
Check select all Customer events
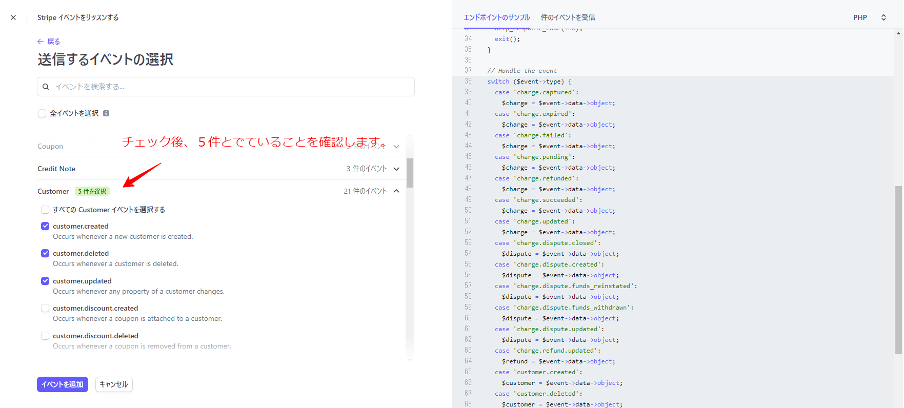(45, 210)
